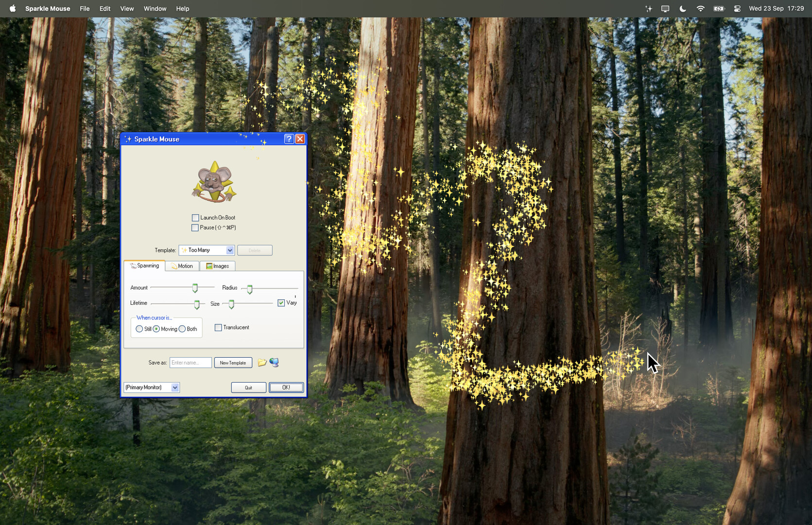Image resolution: width=812 pixels, height=525 pixels.
Task: Click the Radius slider handle
Action: click(x=250, y=290)
